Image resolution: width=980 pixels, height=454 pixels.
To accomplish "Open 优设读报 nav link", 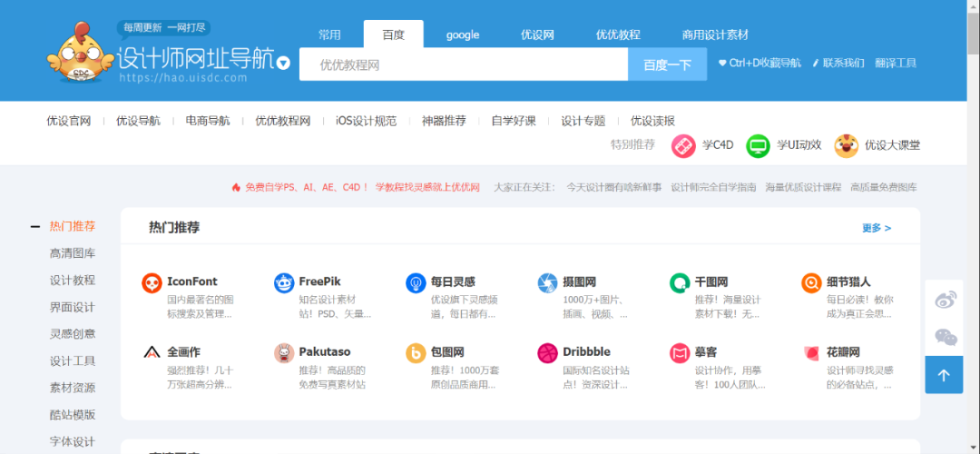I will click(652, 122).
